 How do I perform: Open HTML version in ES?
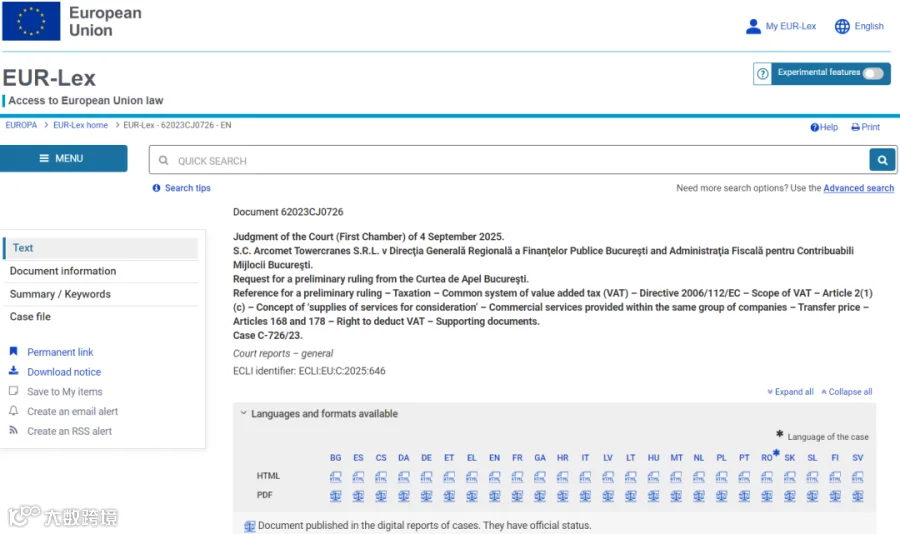[x=358, y=477]
